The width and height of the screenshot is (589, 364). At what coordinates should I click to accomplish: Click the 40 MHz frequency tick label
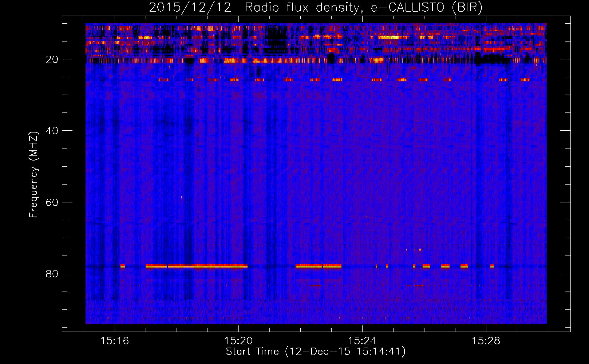[52, 131]
